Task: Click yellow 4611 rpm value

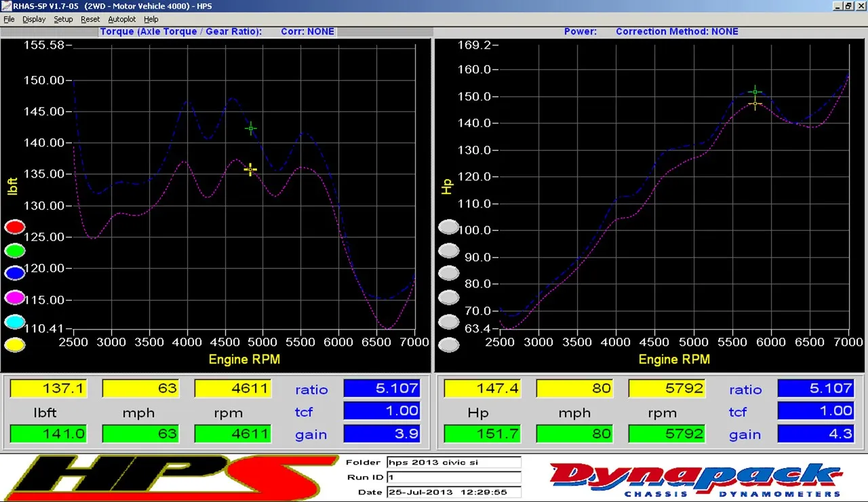Action: tap(233, 389)
